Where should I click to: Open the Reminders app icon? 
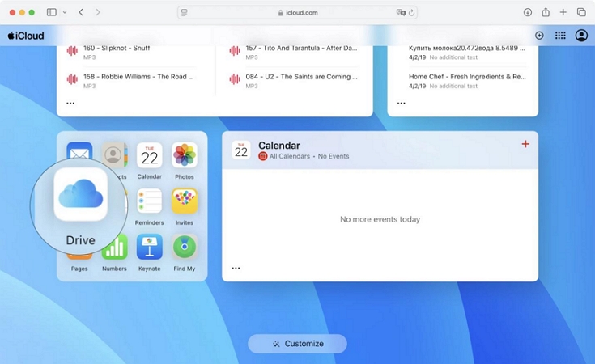(149, 201)
